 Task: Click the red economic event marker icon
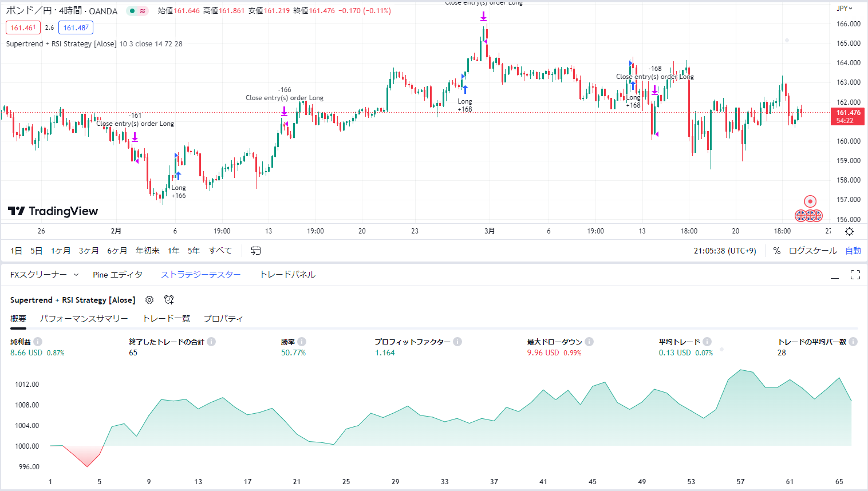coord(810,201)
